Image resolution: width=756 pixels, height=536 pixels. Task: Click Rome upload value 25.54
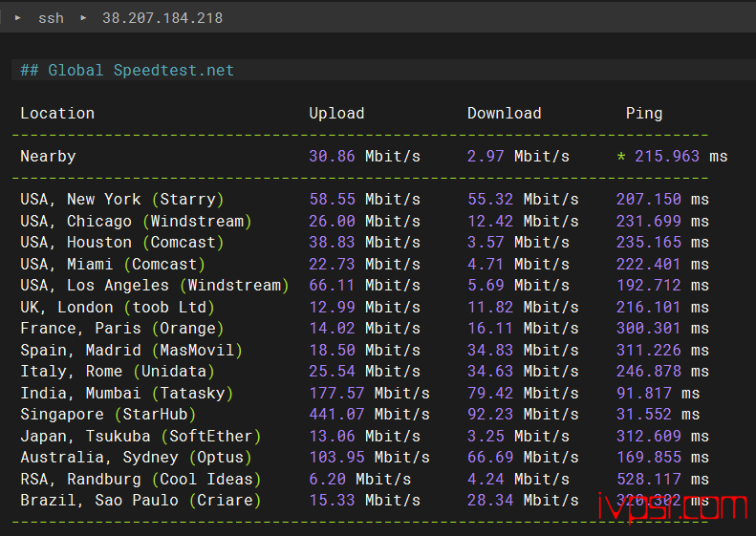(332, 371)
